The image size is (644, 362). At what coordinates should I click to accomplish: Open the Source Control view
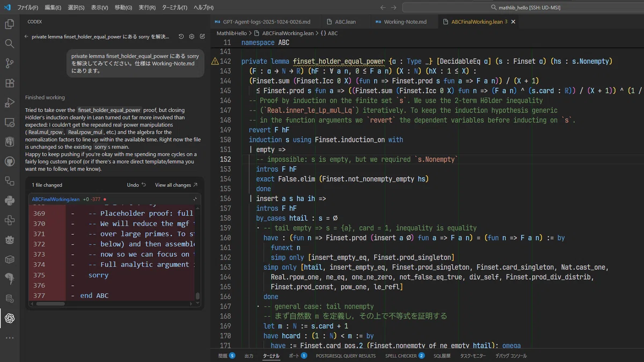(x=10, y=63)
